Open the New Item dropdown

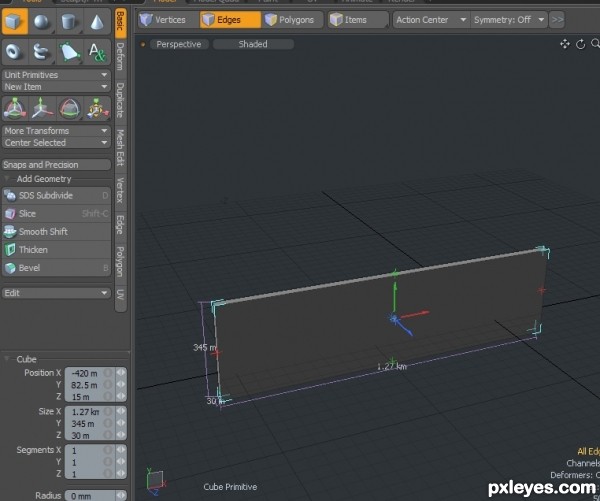[x=56, y=87]
